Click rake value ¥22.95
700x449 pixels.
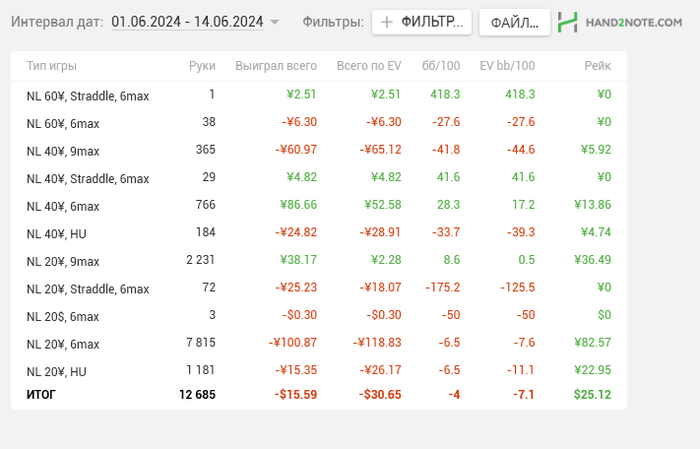[x=592, y=370]
